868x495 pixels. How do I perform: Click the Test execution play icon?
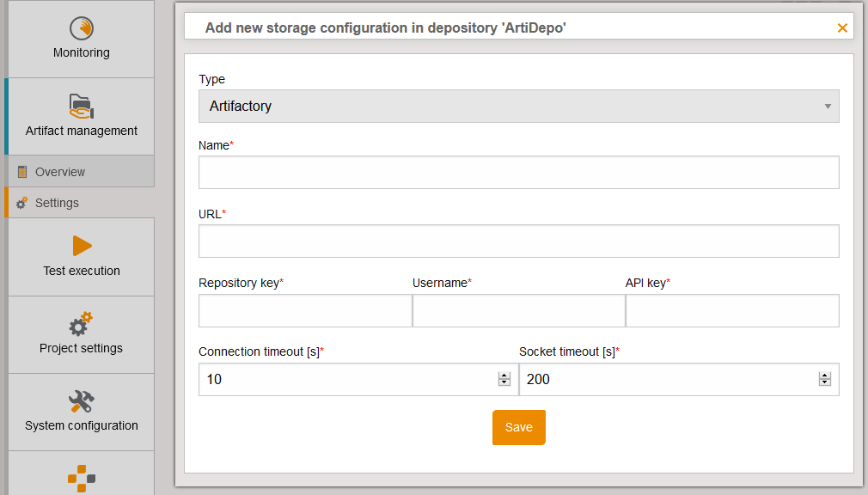(x=82, y=246)
